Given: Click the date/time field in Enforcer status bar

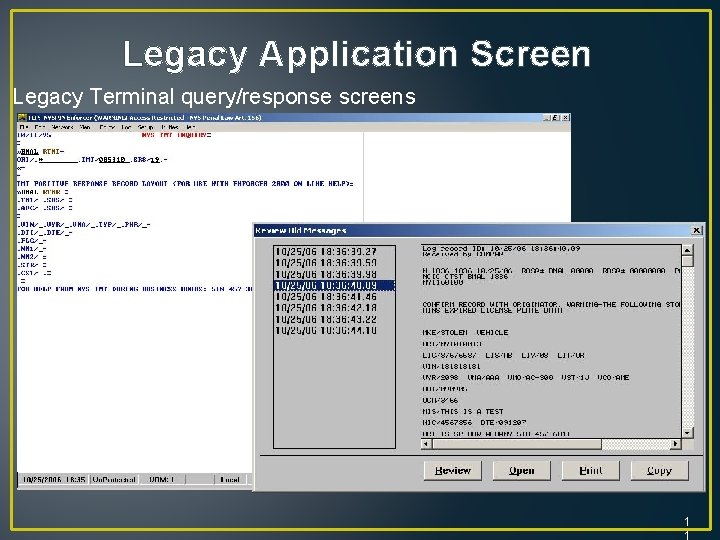Looking at the screenshot, I should coord(54,479).
